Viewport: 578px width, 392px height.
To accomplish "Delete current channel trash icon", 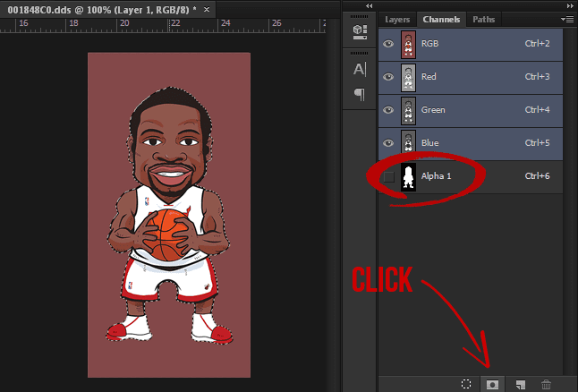I will pos(547,384).
